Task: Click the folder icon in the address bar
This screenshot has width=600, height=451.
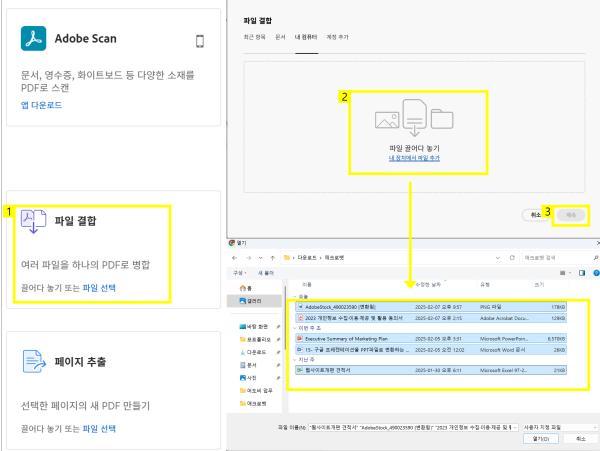Action: pyautogui.click(x=287, y=258)
